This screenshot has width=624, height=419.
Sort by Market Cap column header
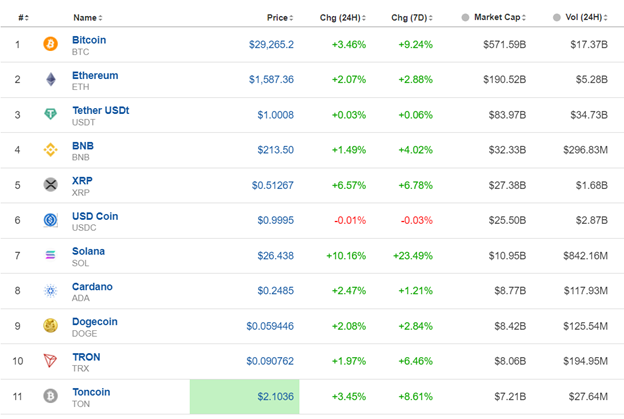(500, 17)
